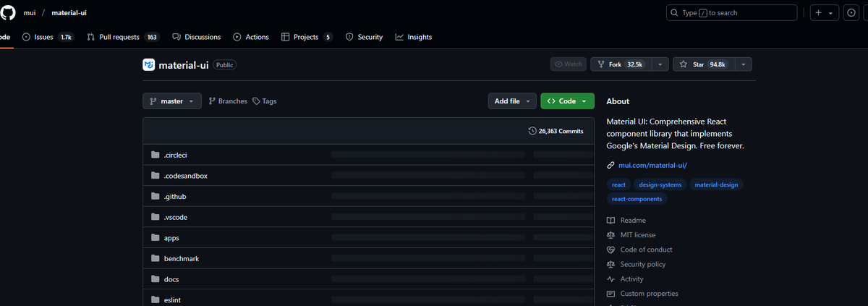View all Branches
This screenshot has width=868, height=306.
point(228,101)
